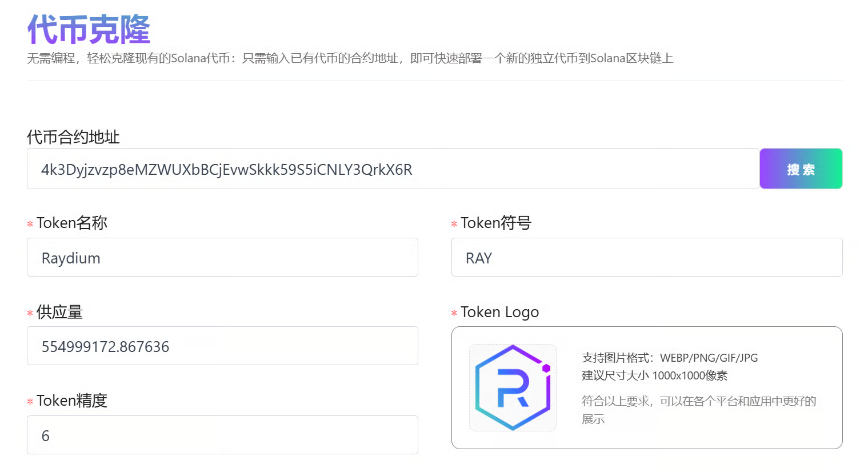Image resolution: width=868 pixels, height=472 pixels.
Task: Click the 代币克隆 page heading
Action: pyautogui.click(x=89, y=29)
